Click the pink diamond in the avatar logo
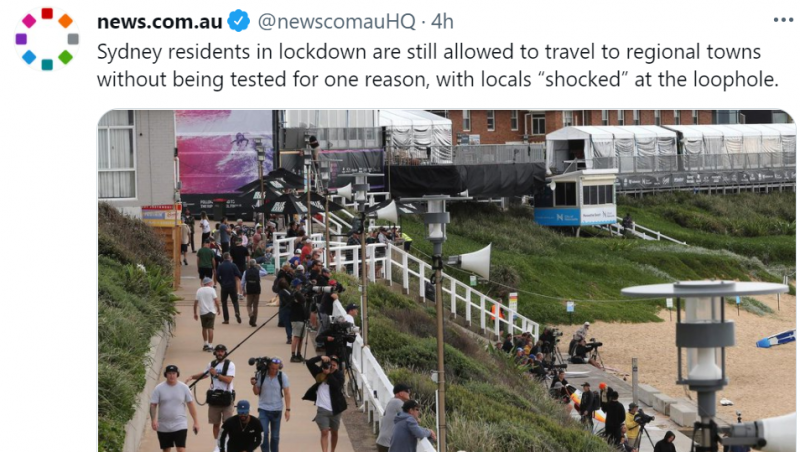The height and width of the screenshot is (452, 800). [29, 21]
